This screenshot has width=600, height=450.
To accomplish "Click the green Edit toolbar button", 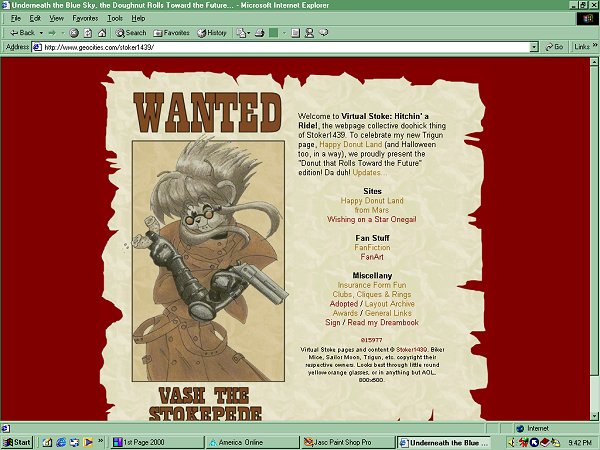I will (x=274, y=33).
